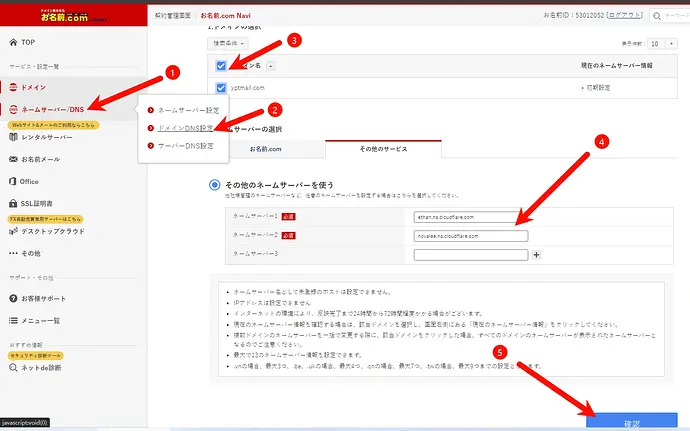Open SSL証明書 lock icon
This screenshot has height=431, width=690.
pos(13,203)
